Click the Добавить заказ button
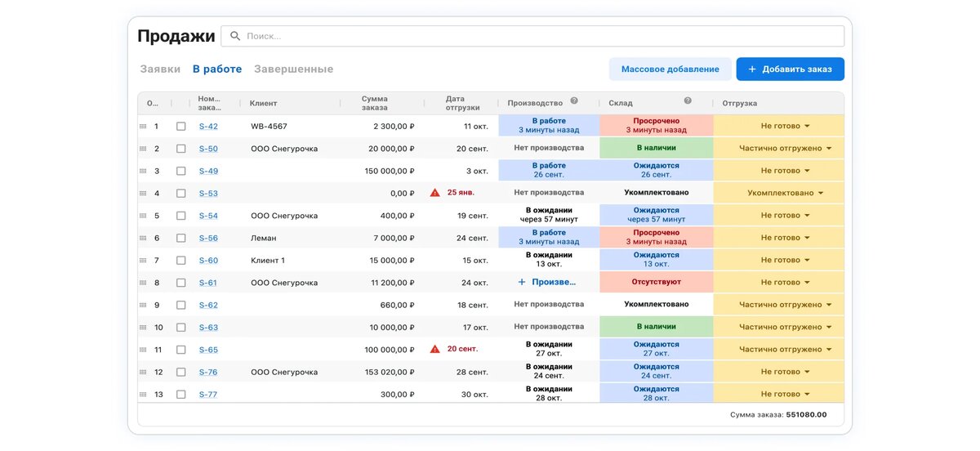 (x=790, y=69)
